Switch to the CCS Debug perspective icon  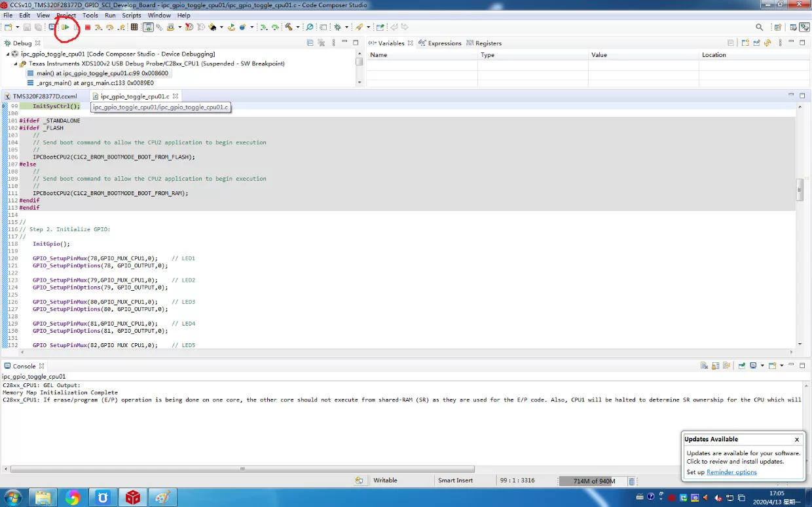tap(803, 27)
